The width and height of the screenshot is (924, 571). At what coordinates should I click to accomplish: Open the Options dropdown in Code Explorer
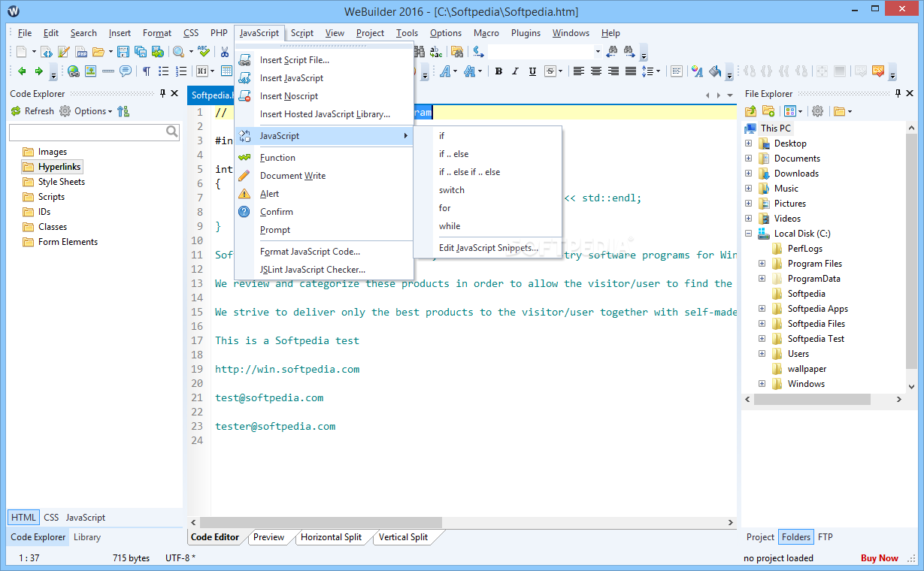coord(86,111)
